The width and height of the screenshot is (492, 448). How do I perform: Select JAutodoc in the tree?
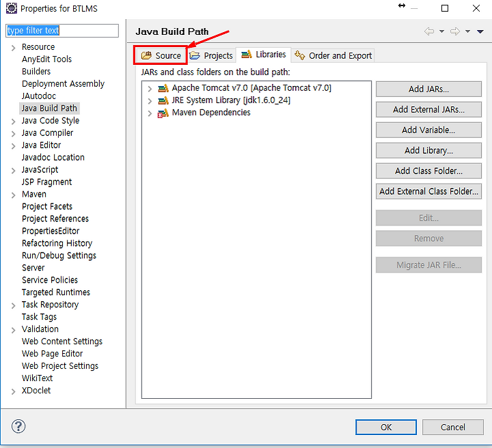pyautogui.click(x=39, y=96)
